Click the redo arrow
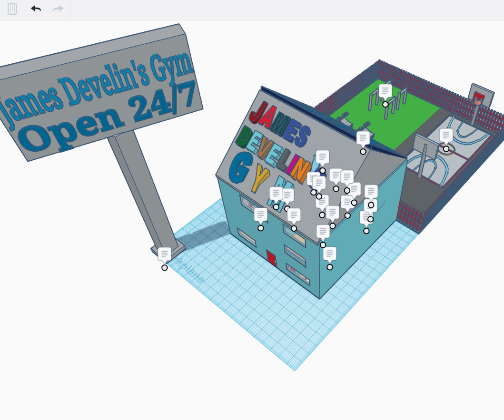 coord(58,9)
